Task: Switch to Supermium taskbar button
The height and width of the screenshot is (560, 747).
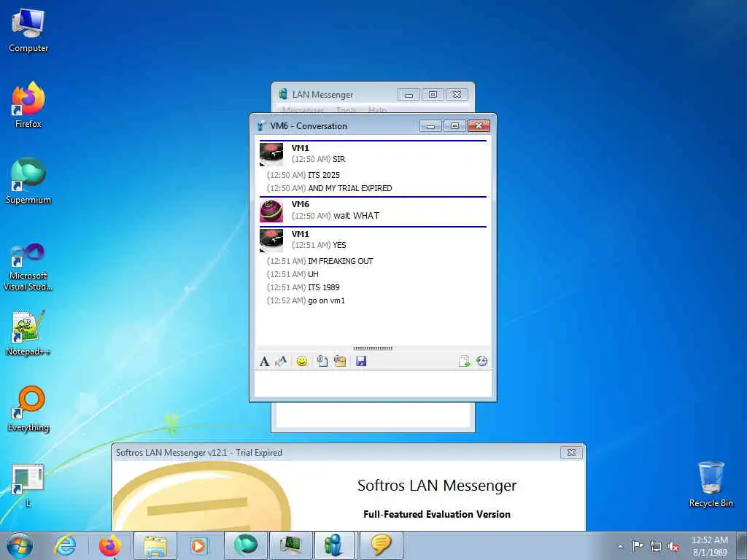Action: click(245, 545)
